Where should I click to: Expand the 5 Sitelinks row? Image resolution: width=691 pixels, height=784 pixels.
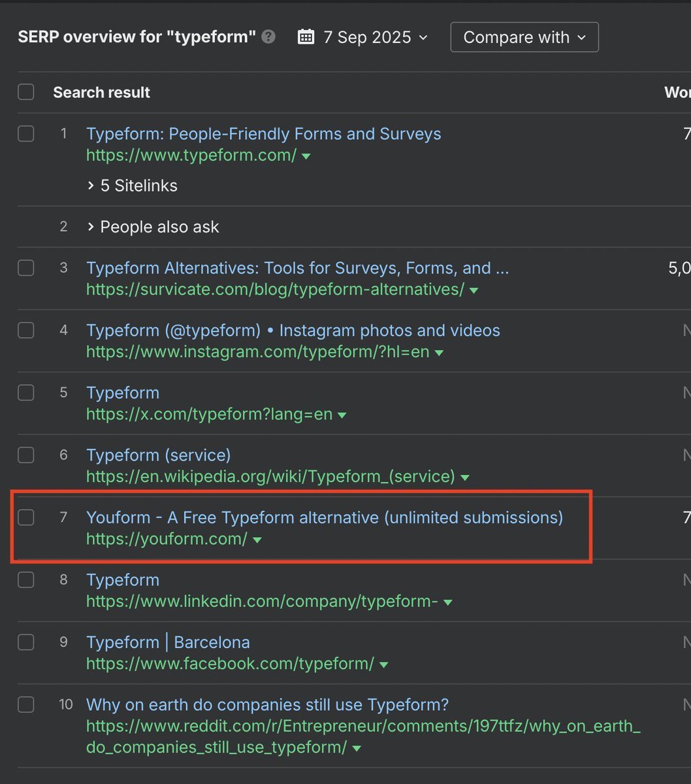(132, 186)
